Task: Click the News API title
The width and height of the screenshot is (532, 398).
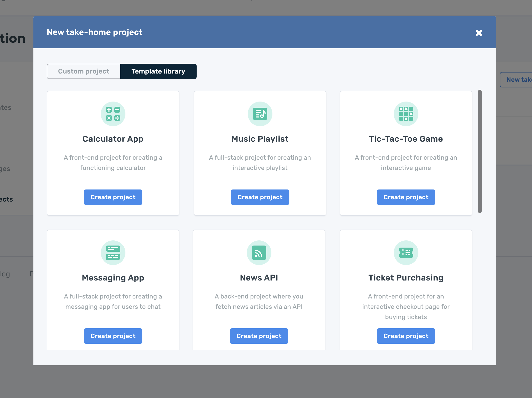Action: pos(259,278)
